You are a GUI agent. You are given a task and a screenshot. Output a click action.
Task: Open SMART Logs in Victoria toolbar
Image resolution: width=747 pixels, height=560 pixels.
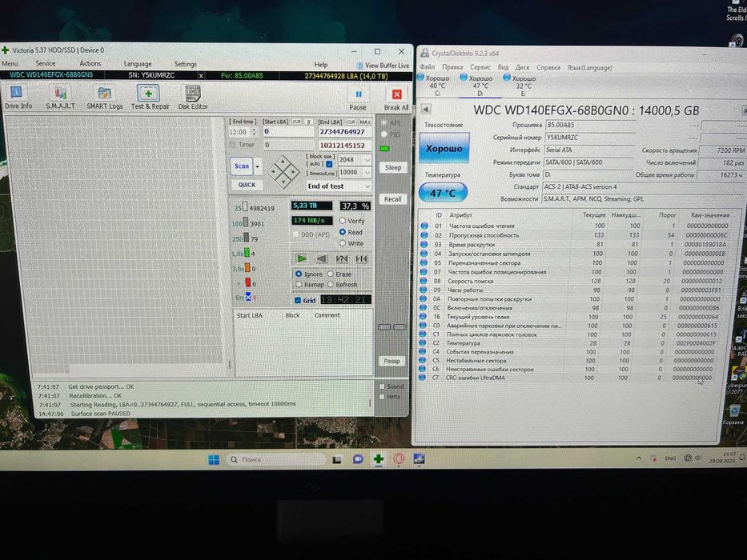pos(104,98)
